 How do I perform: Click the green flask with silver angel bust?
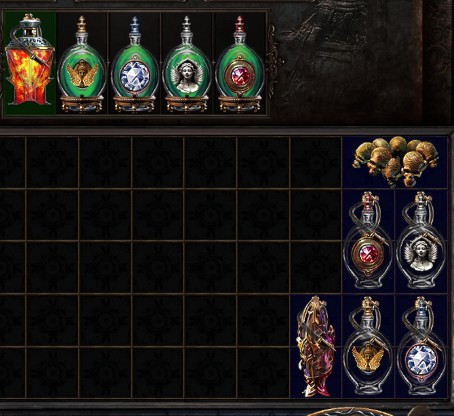click(x=187, y=64)
